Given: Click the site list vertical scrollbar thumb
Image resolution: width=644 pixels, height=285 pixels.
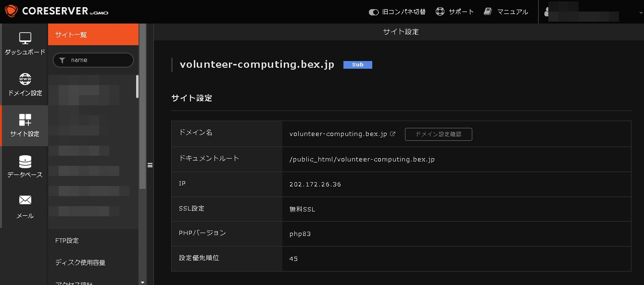Looking at the screenshot, I should click(x=138, y=87).
